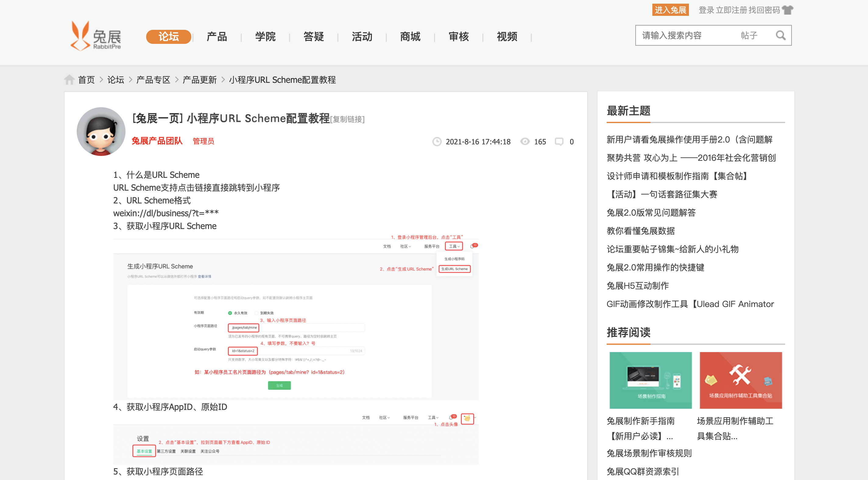Click the green 场景制作指南 thumbnail
The height and width of the screenshot is (480, 868).
(x=650, y=380)
